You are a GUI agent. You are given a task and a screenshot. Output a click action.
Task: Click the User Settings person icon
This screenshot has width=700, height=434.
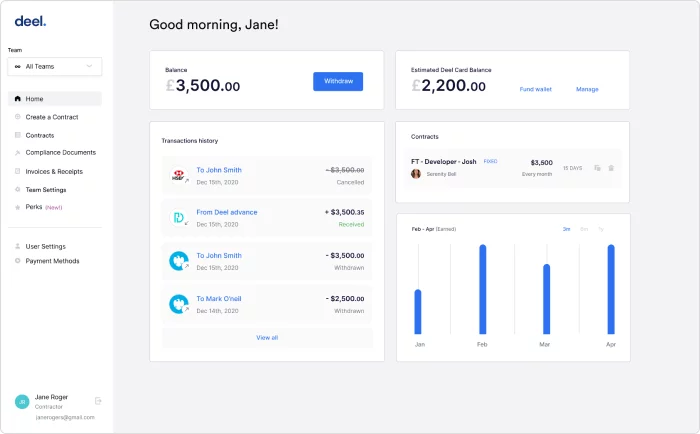tap(17, 246)
